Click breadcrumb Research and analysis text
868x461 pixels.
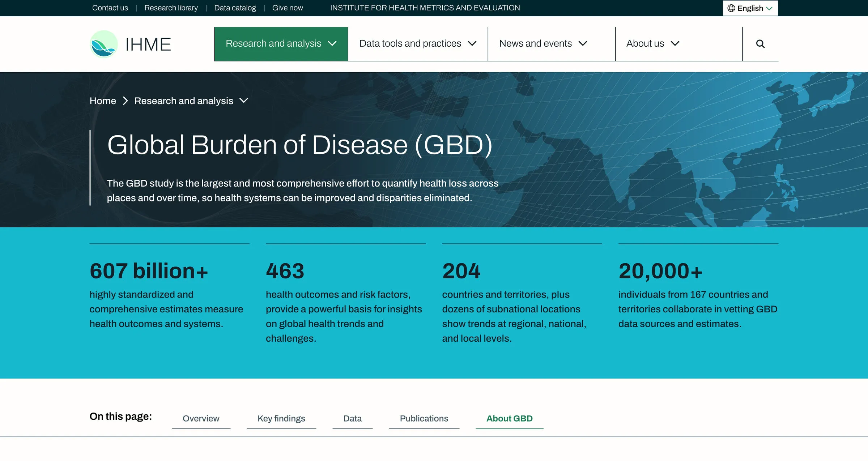click(184, 101)
